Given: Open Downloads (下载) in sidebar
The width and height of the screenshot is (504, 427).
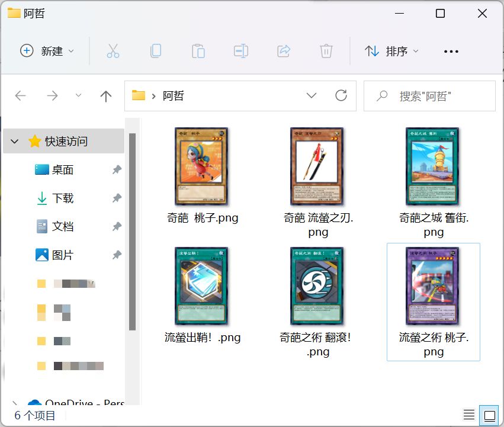Looking at the screenshot, I should [63, 198].
